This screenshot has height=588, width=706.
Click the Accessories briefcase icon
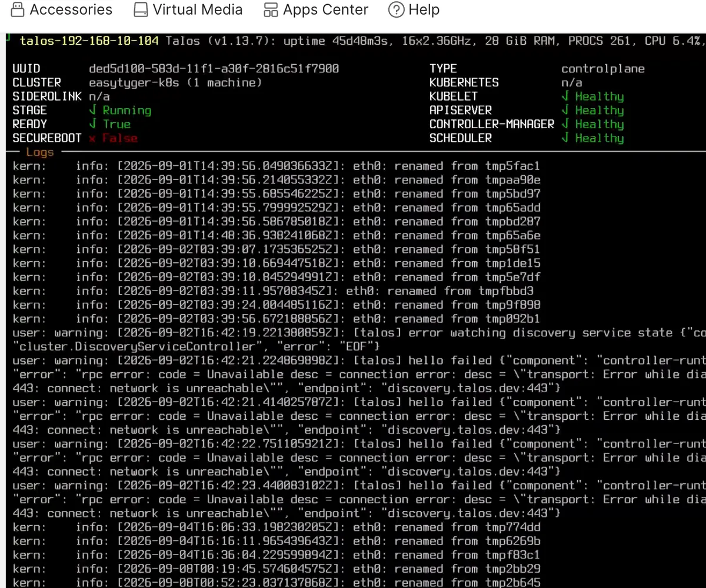[x=18, y=9]
